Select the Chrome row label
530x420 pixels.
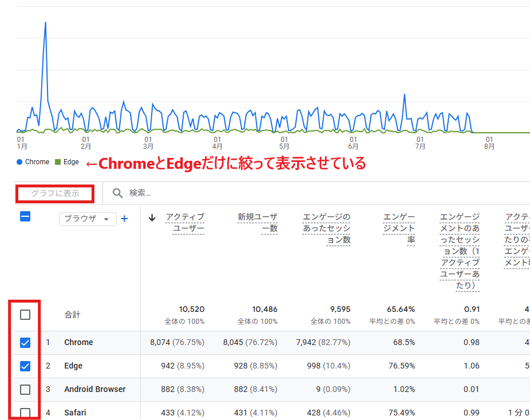tap(78, 342)
